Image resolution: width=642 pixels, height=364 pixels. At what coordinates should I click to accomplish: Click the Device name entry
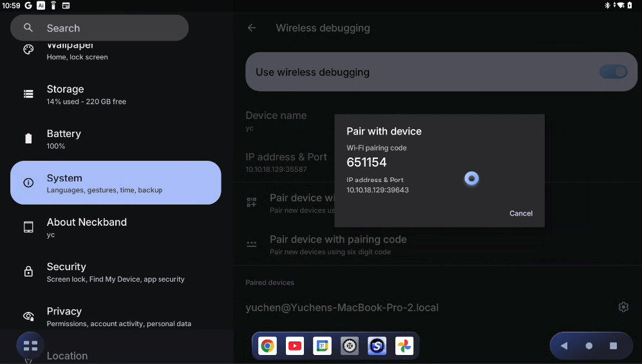coord(276,121)
